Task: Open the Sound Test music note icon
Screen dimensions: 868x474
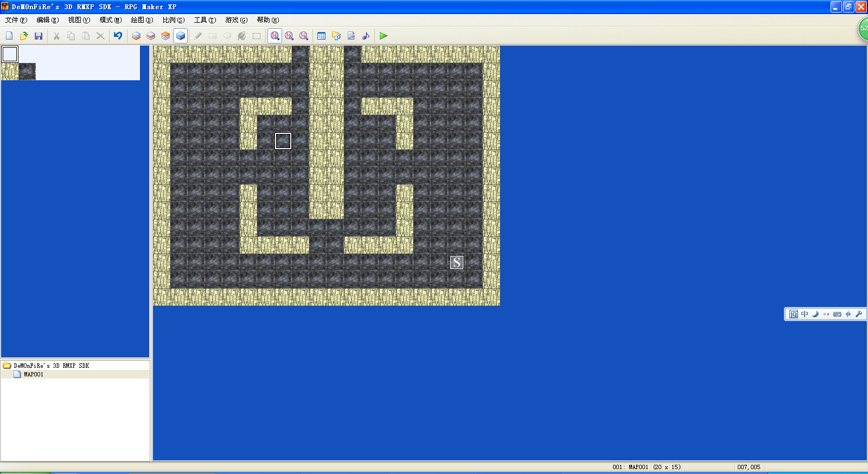Action: 366,36
